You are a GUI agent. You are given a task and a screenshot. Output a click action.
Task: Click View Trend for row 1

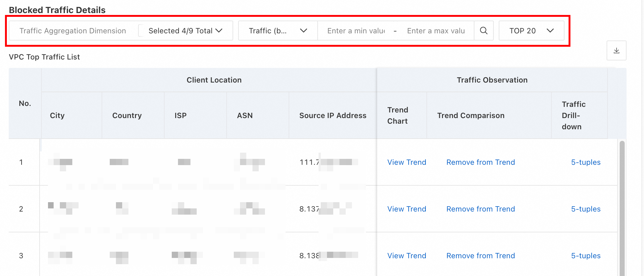(x=406, y=162)
